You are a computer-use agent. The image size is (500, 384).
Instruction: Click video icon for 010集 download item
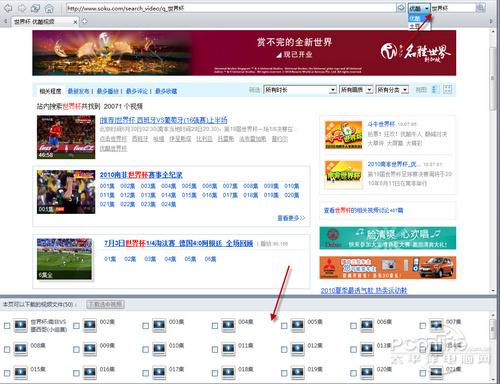tap(159, 349)
